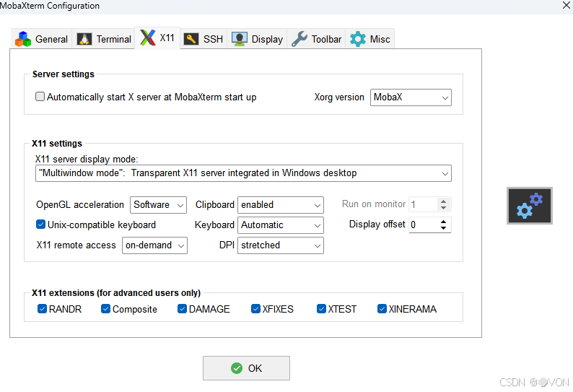Open the Keyboard layout dropdown
Screen dimensions: 573x392
point(281,225)
